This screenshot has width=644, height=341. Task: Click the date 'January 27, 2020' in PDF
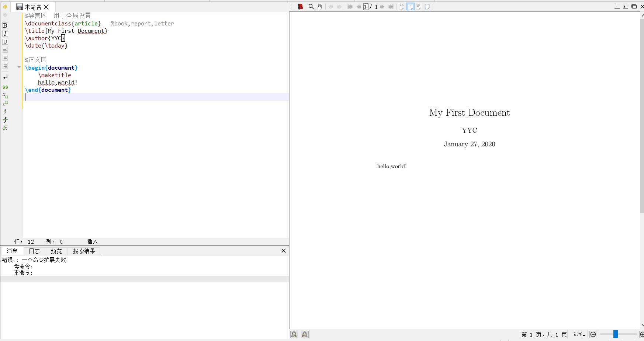click(470, 144)
